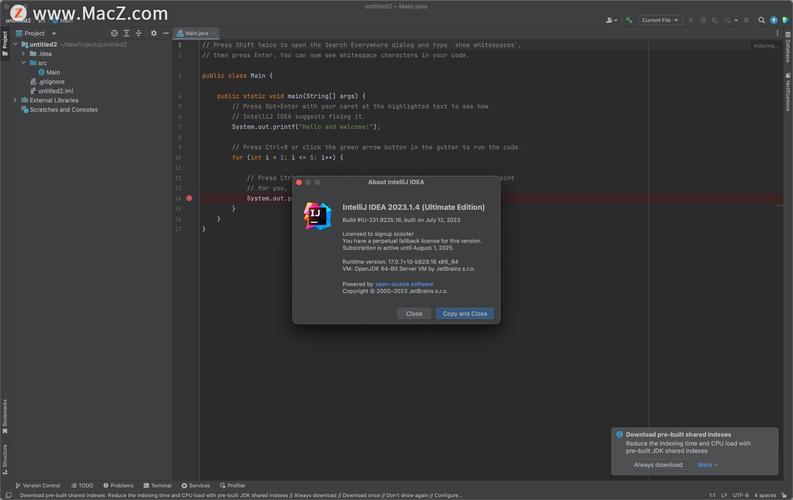The width and height of the screenshot is (793, 500).
Task: Open Project panel gear options
Action: 154,33
